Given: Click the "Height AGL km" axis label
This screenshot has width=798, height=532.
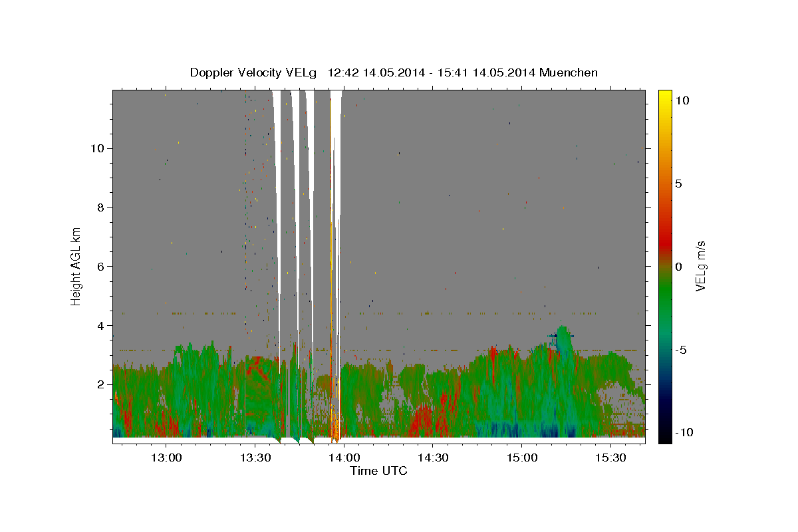Looking at the screenshot, I should 76,265.
